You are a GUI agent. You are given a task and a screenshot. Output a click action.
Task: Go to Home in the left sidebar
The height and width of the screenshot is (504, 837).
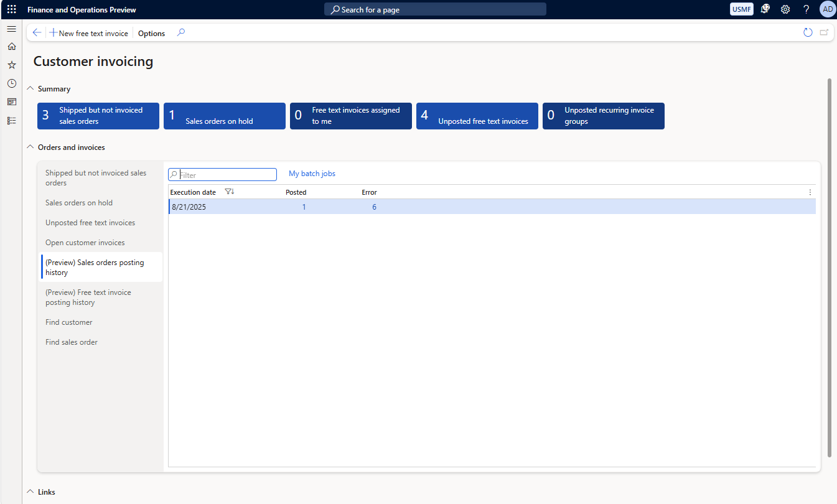(11, 47)
